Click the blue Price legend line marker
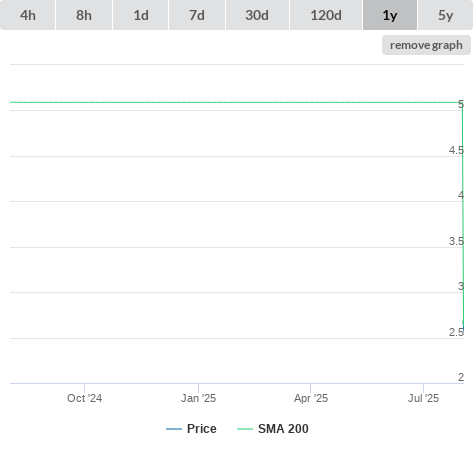Screen dimensions: 474x455 coord(174,429)
